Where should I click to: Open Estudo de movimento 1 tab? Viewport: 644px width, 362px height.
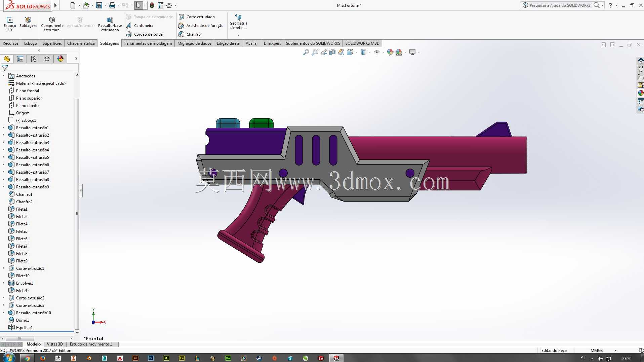point(91,344)
